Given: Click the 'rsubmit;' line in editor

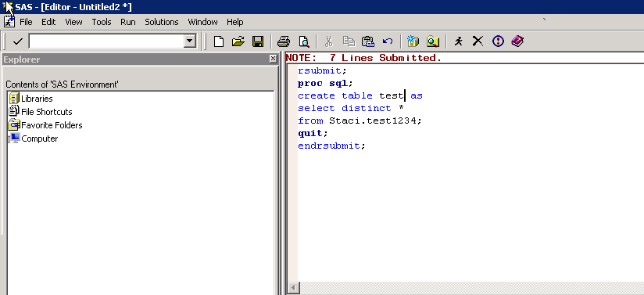Looking at the screenshot, I should (323, 70).
